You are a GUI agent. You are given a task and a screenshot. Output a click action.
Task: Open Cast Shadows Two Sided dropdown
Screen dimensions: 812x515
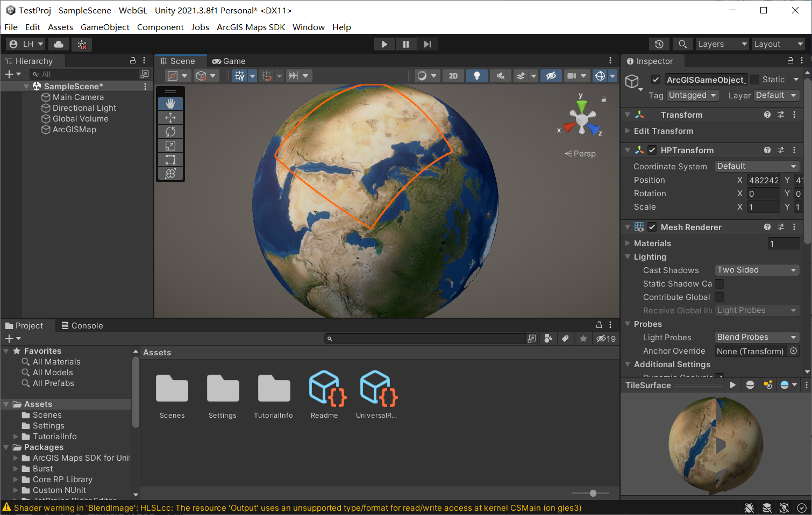tap(757, 270)
